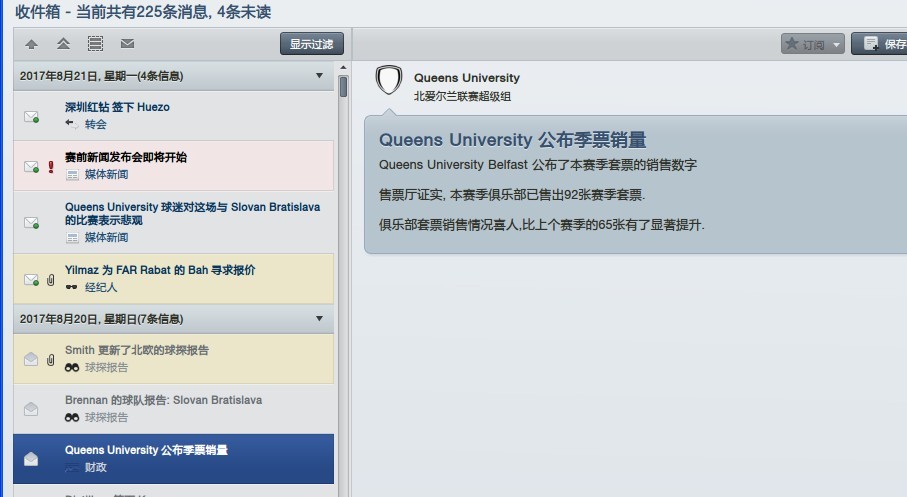Click red exclamation icon on 赛前新闻发布会 message
The width and height of the screenshot is (907, 497).
51,167
